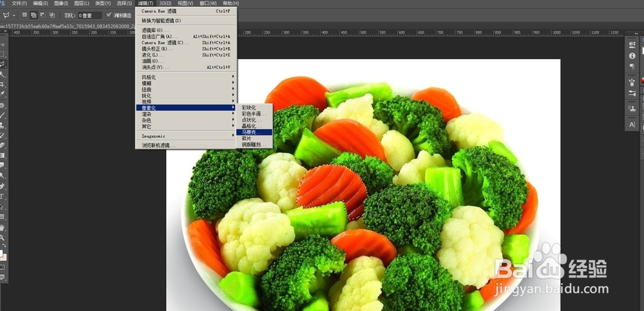644x311 pixels.
Task: Select the Rectangular Marquee tool
Action: (x=3, y=54)
